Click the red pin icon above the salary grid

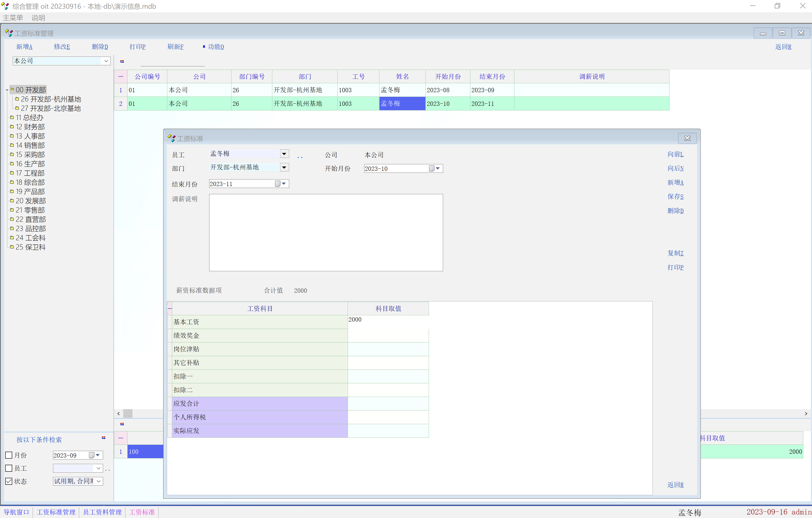pyautogui.click(x=122, y=61)
